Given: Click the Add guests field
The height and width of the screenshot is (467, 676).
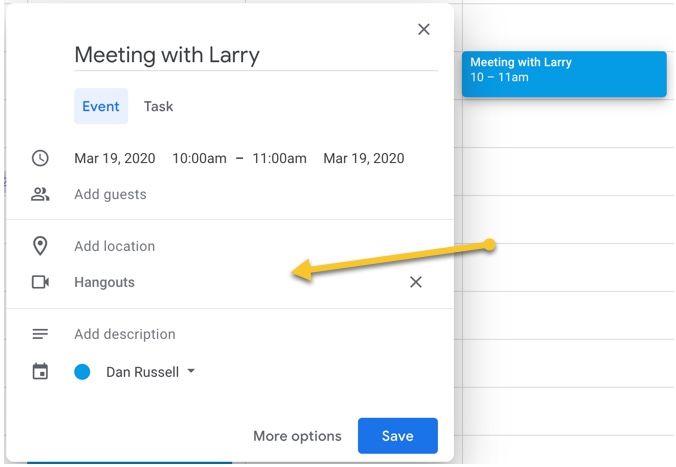Looking at the screenshot, I should pos(110,195).
